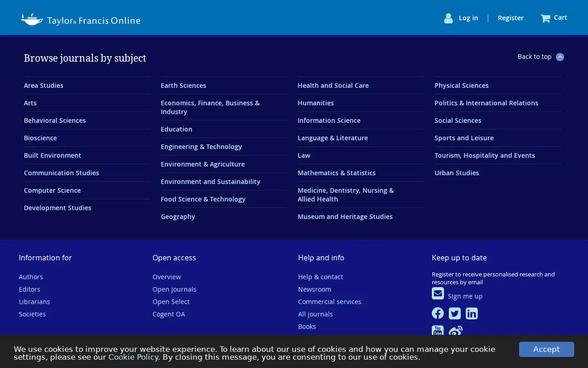
Task: Select the Arts subject
Action: coord(30,103)
